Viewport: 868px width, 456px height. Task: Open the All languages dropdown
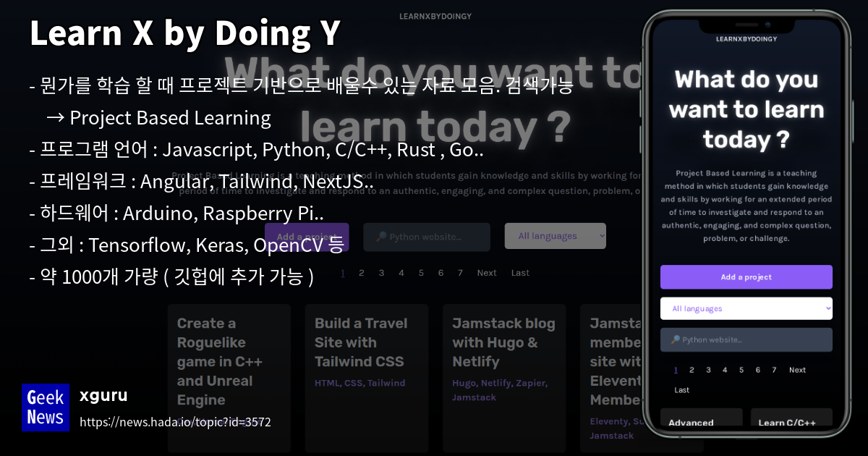(x=556, y=235)
